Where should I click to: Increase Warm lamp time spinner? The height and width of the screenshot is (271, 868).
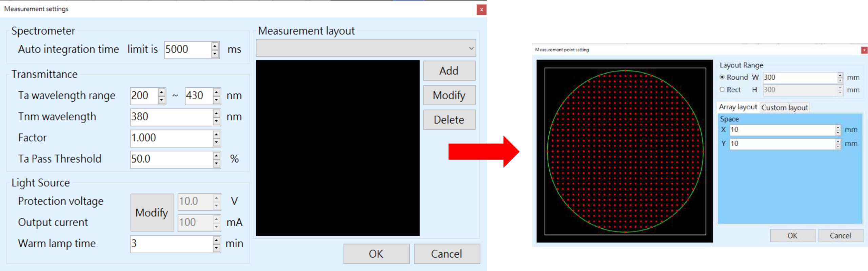pos(216,240)
